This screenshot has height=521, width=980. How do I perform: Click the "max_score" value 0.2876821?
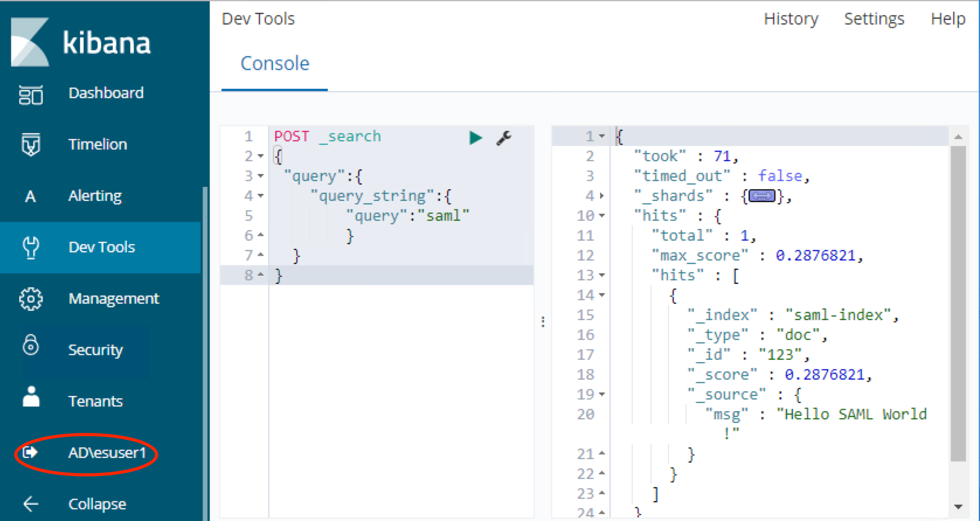tap(815, 256)
